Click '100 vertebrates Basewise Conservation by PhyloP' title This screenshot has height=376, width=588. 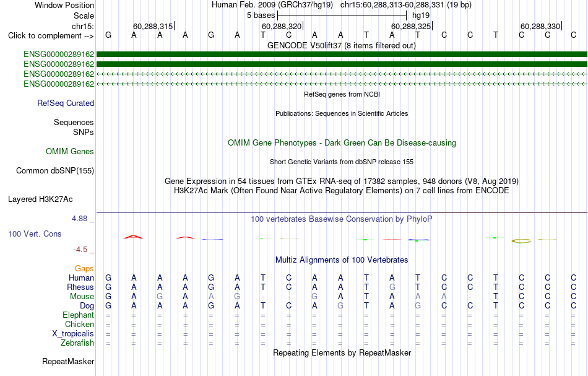[342, 219]
